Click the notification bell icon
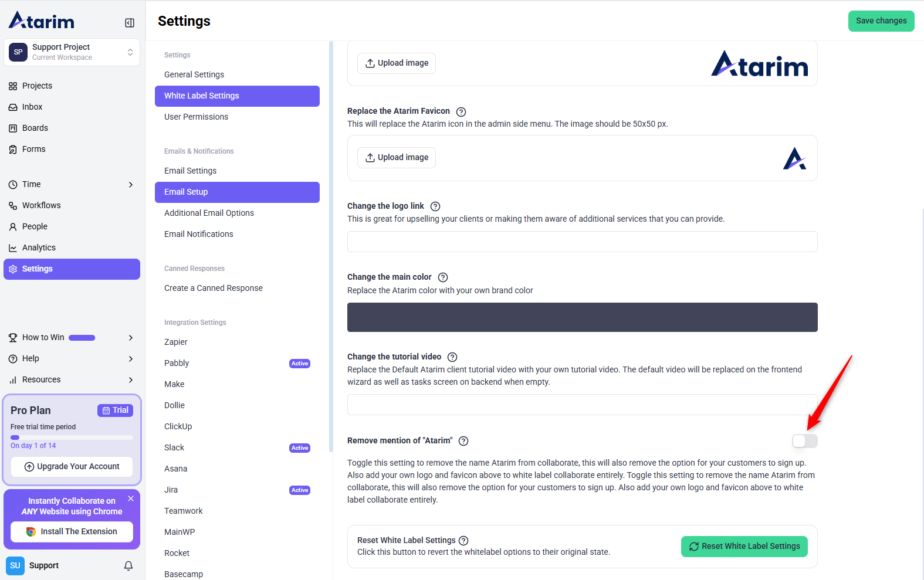The height and width of the screenshot is (580, 924). (x=128, y=566)
